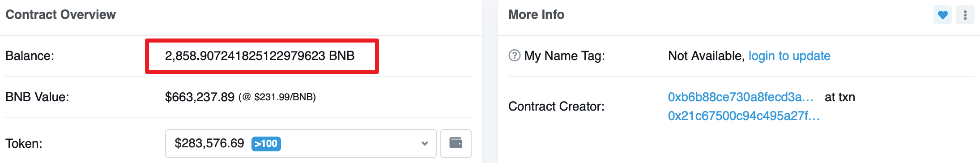Image resolution: width=980 pixels, height=163 pixels.
Task: Click the Contract Overview heading
Action: tap(61, 15)
